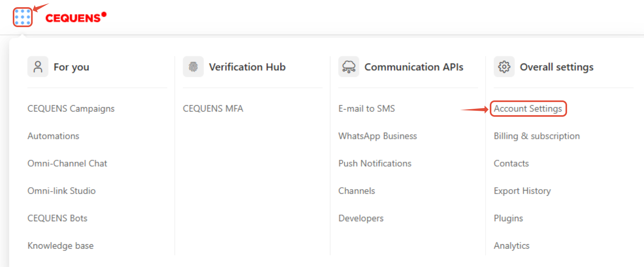
Task: Open the apps grid launcher icon
Action: pos(23,17)
